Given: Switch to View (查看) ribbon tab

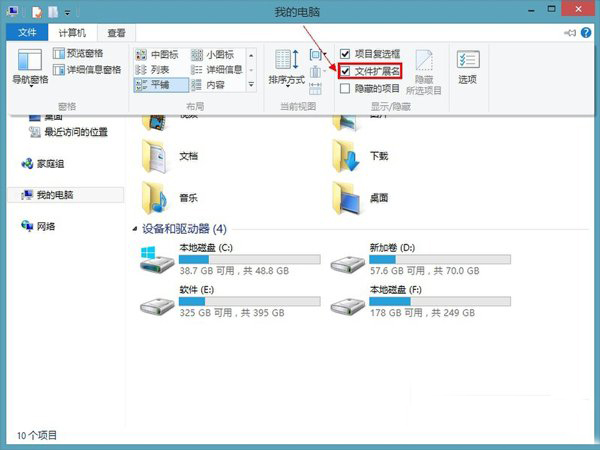Looking at the screenshot, I should [x=117, y=33].
